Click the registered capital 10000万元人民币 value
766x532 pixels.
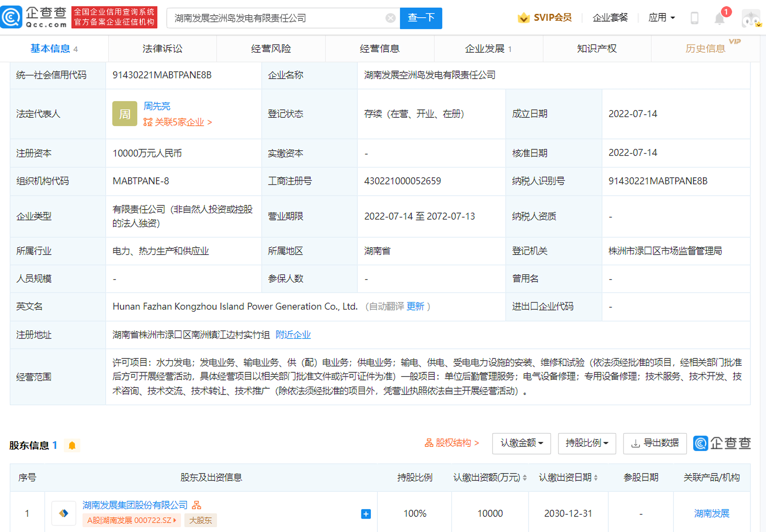pos(147,153)
